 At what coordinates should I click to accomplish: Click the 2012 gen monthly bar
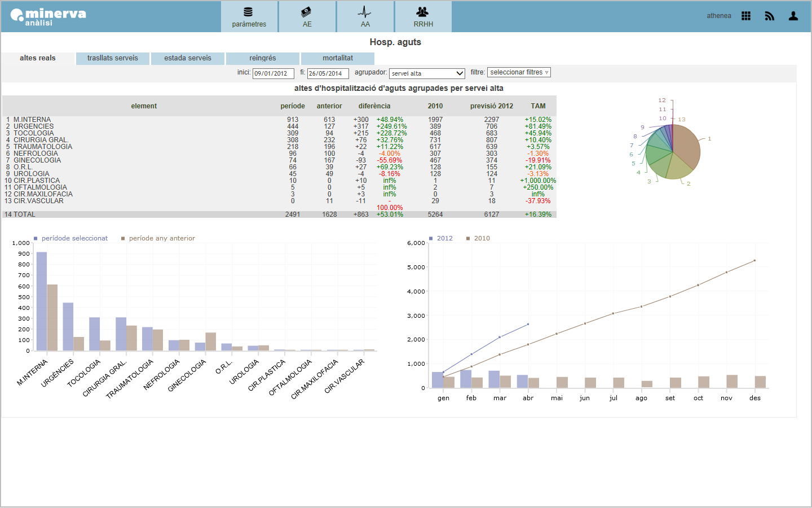pos(438,380)
